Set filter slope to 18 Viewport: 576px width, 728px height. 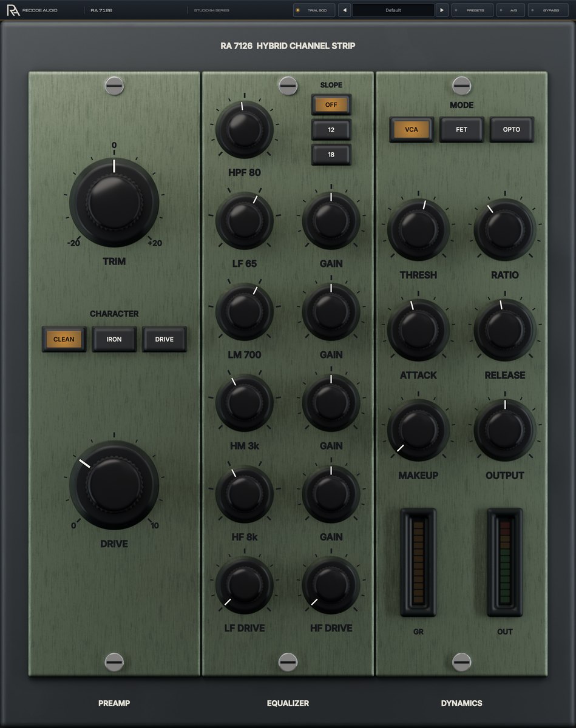pyautogui.click(x=331, y=155)
